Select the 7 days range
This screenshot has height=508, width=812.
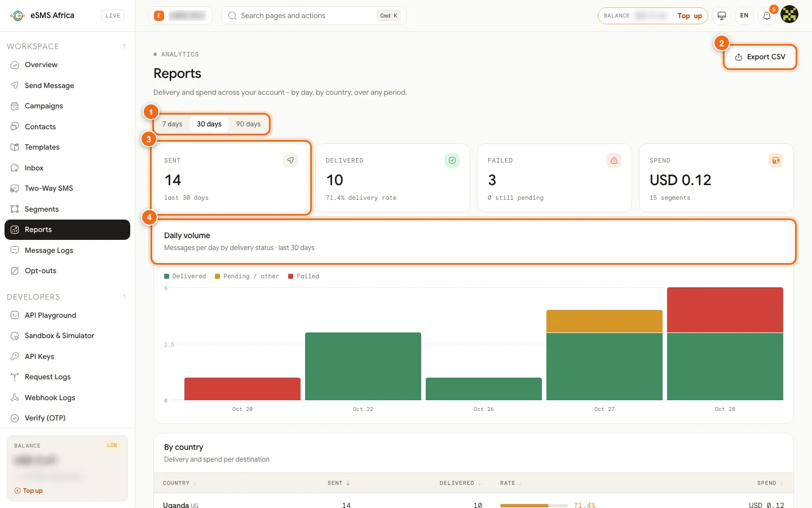point(173,124)
